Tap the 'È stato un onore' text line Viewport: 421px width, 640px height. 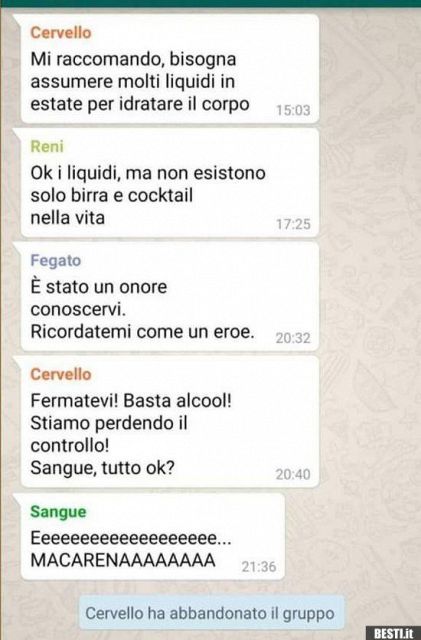(x=99, y=287)
